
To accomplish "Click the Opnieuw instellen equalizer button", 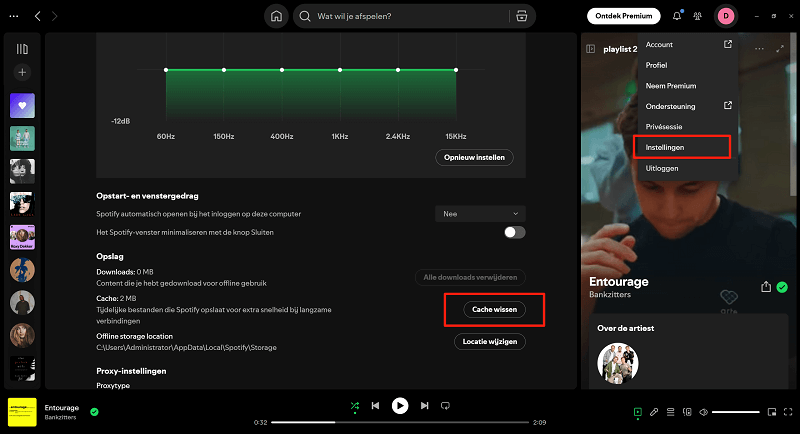I will click(x=474, y=158).
